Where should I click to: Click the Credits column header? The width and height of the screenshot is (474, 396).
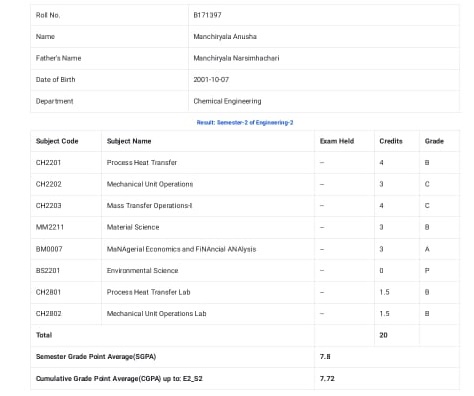pyautogui.click(x=391, y=141)
